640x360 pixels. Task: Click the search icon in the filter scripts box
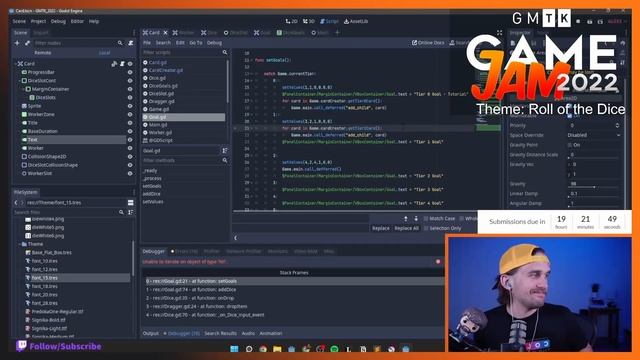(225, 52)
